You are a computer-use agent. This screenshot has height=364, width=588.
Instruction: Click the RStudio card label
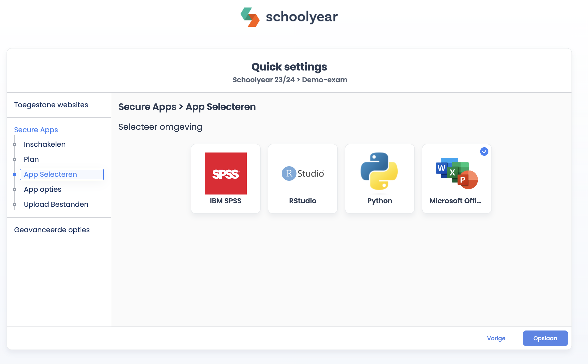303,201
